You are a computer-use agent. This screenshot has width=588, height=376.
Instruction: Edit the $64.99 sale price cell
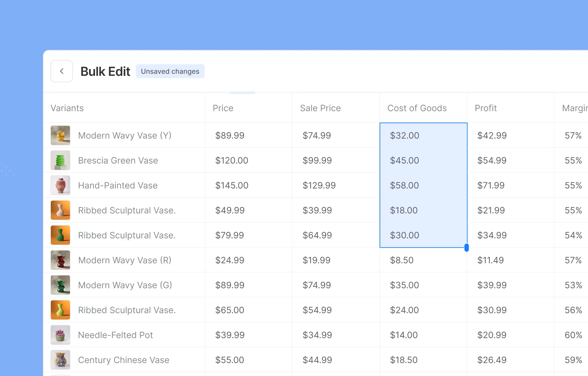click(336, 235)
